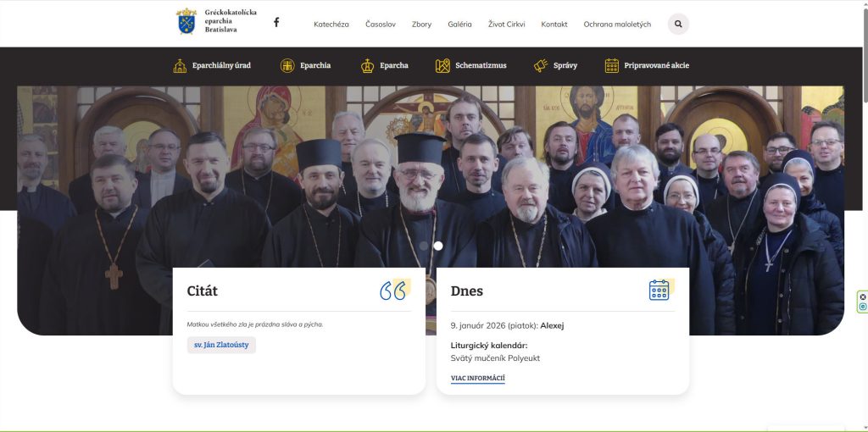Open the Facebook page icon
This screenshot has height=432, width=868.
click(276, 23)
